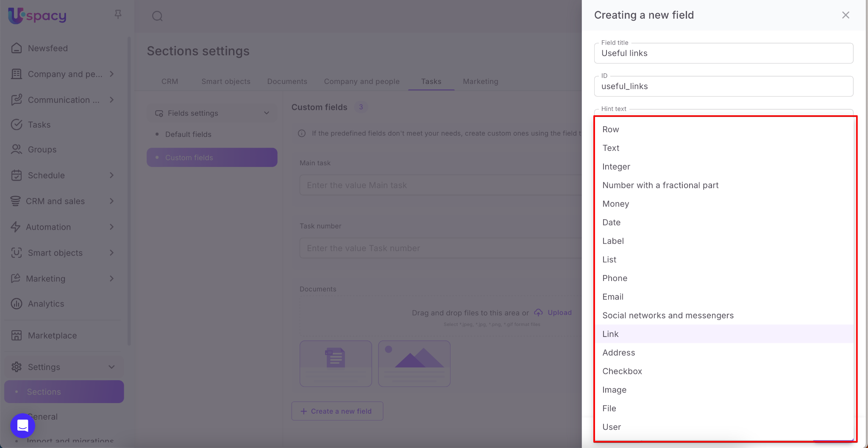
Task: Expand the CRM and sales menu arrow
Action: 112,201
